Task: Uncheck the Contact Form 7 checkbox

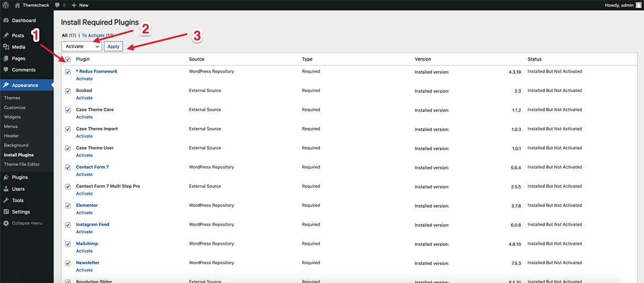Action: click(x=68, y=167)
